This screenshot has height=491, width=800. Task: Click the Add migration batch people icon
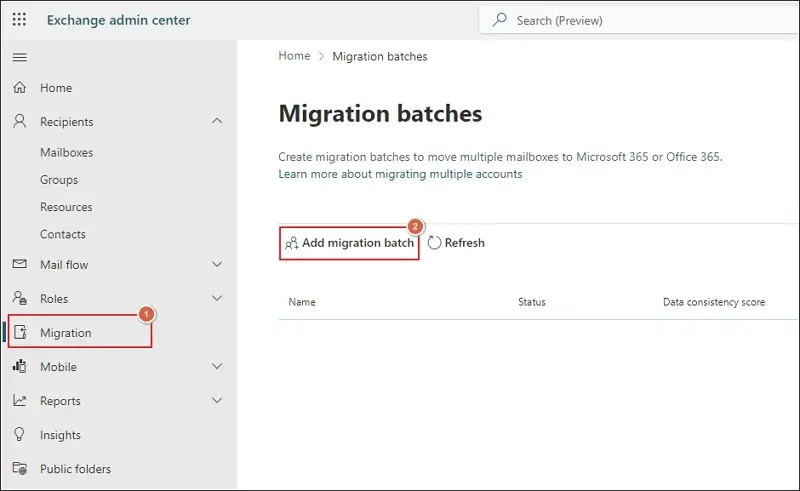click(291, 243)
